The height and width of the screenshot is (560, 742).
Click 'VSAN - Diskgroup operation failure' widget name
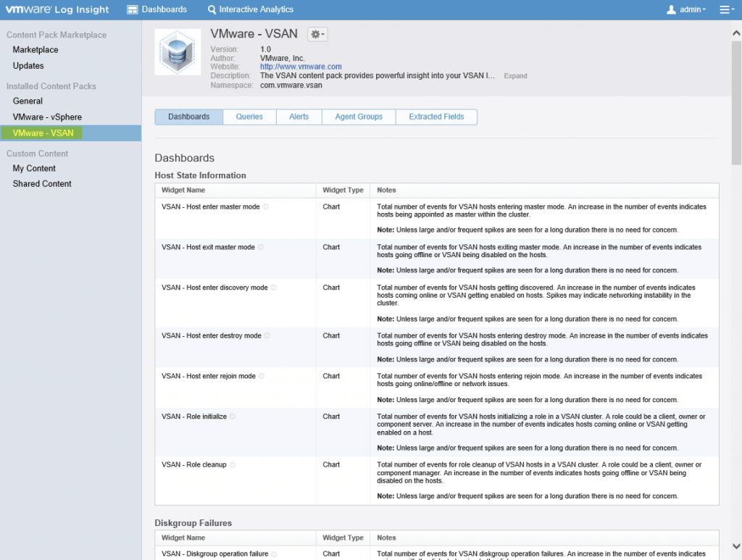[x=214, y=554]
